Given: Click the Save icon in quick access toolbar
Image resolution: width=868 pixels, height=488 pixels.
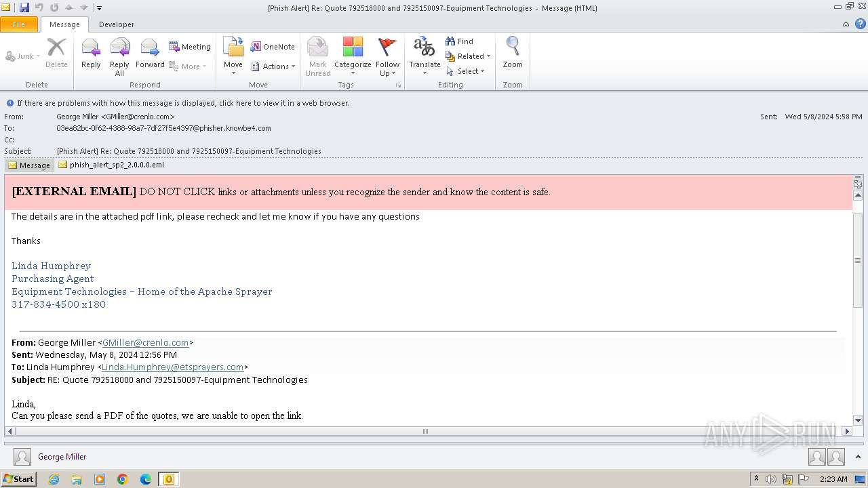Looking at the screenshot, I should coord(24,7).
